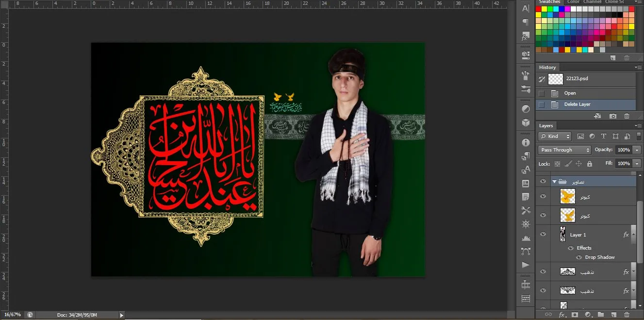644x320 pixels.
Task: Open the Opacity slider dropdown arrow
Action: pyautogui.click(x=637, y=150)
